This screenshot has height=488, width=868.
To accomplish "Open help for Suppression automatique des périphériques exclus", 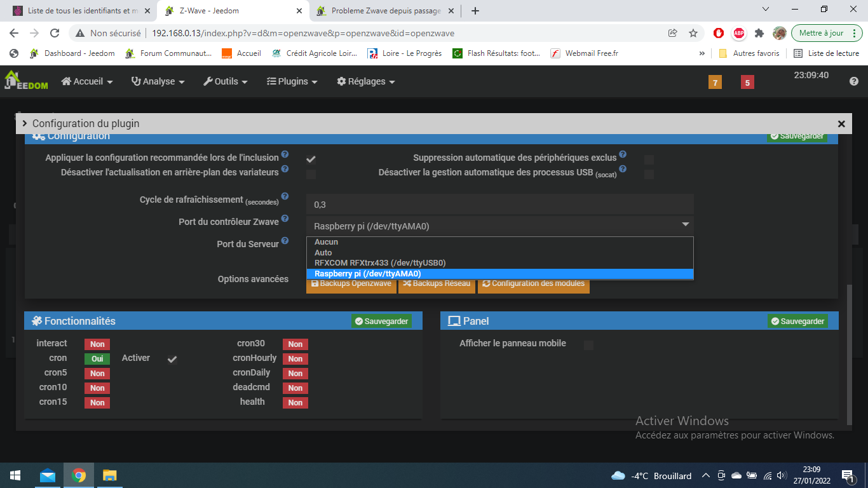I will tap(623, 154).
